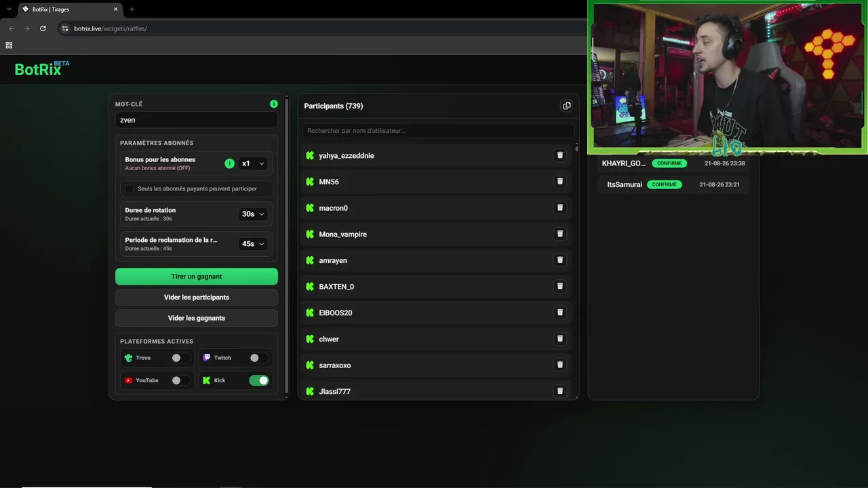868x488 pixels.
Task: Delete macron0 via trash icon
Action: click(560, 207)
